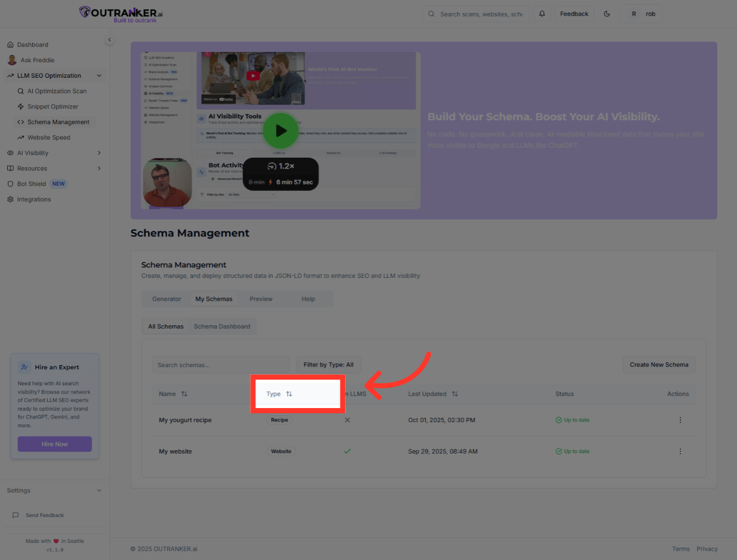Switch to the Generator tab

166,299
